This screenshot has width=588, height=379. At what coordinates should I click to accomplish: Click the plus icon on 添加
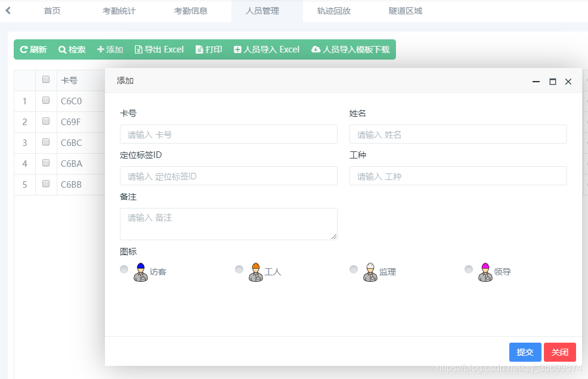point(99,50)
